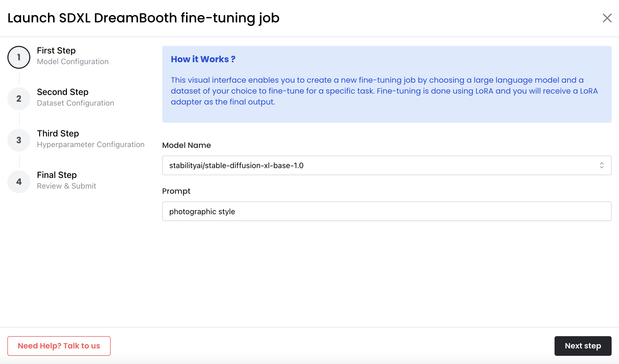
Task: Click the dialog title Launch SDXL DreamBooth
Action: tap(143, 18)
